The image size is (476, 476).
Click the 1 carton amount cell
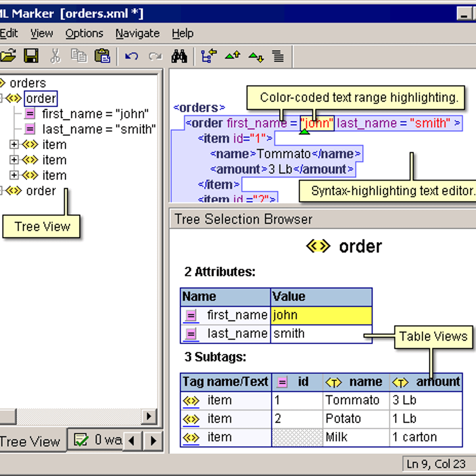[x=426, y=438]
